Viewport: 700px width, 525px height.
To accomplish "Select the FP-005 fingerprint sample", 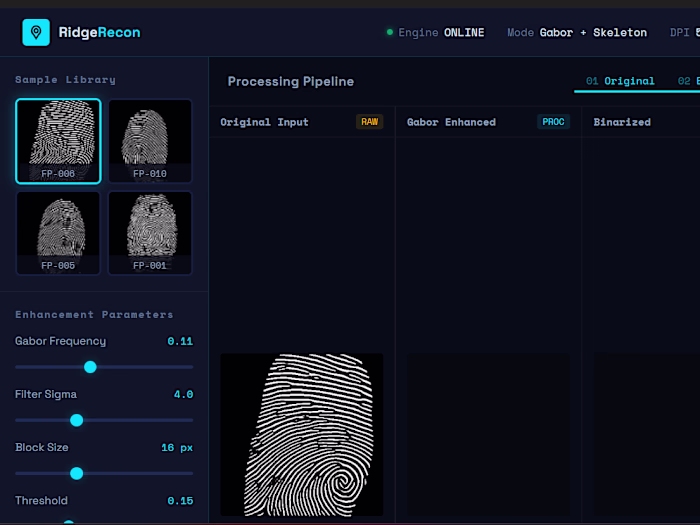I will coord(58,233).
